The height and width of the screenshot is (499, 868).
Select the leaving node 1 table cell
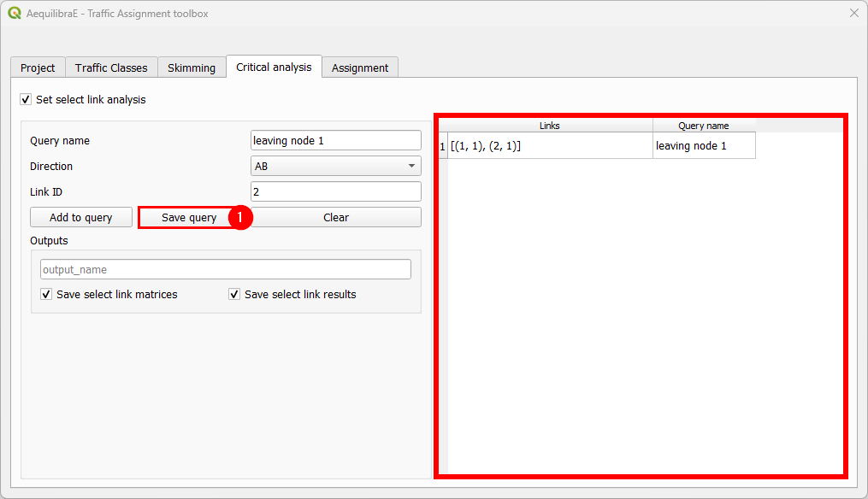(703, 145)
